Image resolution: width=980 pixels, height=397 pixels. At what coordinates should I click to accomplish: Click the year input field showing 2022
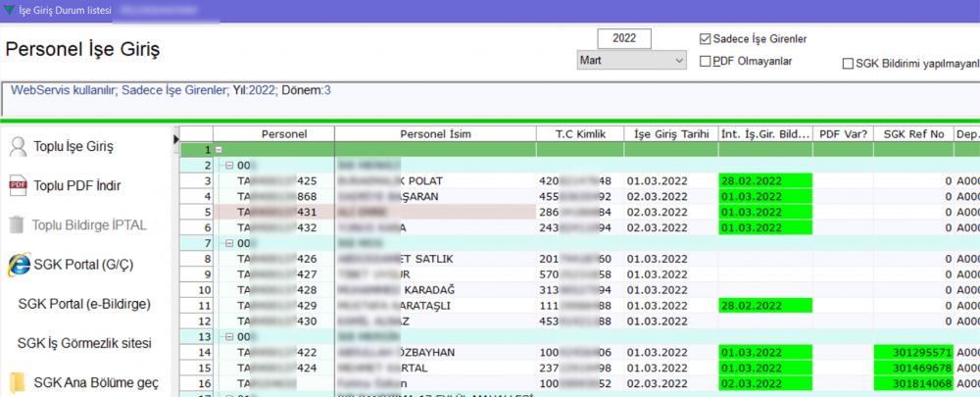pos(624,38)
